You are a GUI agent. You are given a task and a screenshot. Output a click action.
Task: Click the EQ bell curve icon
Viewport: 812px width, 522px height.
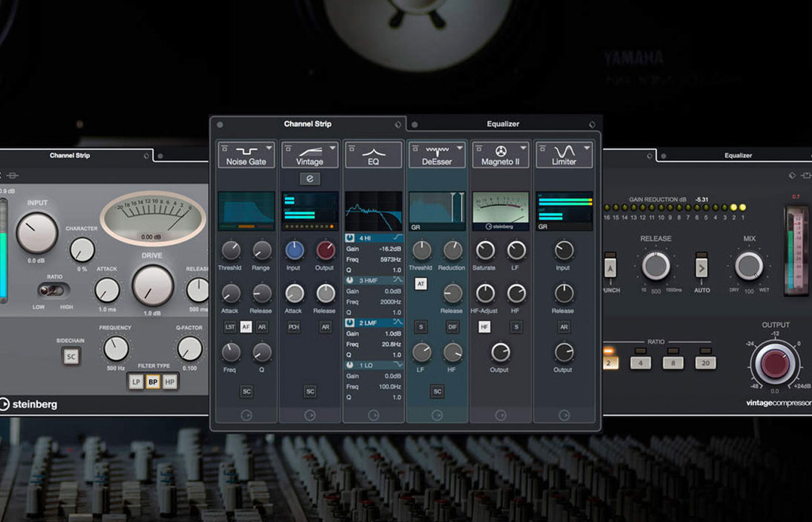(x=373, y=152)
